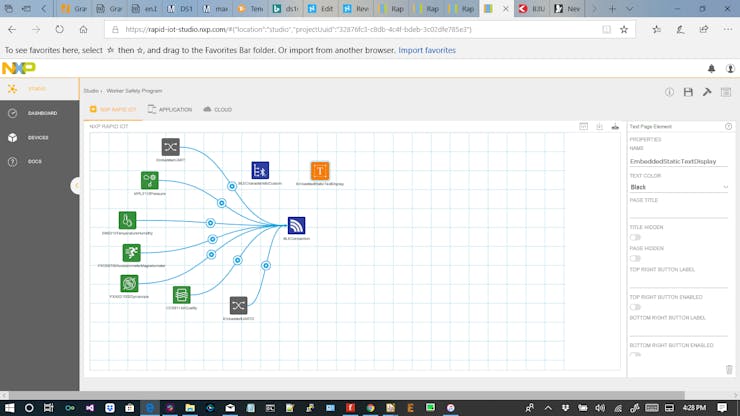Open the Studio sidebar item
The width and height of the screenshot is (740, 416).
click(x=40, y=89)
